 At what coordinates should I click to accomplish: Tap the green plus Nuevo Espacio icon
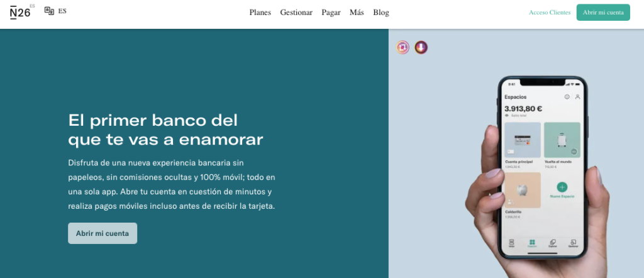click(x=562, y=187)
